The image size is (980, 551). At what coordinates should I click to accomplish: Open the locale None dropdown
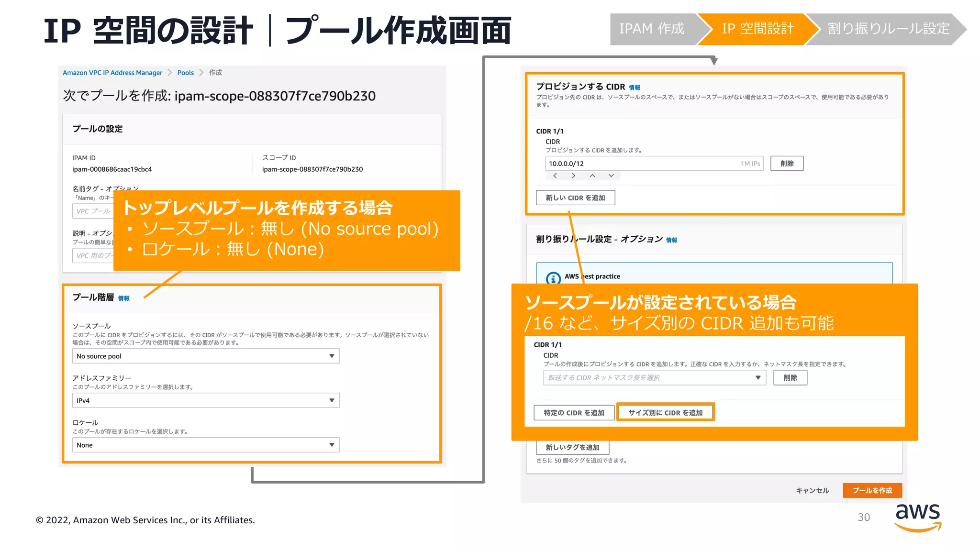pyautogui.click(x=206, y=445)
